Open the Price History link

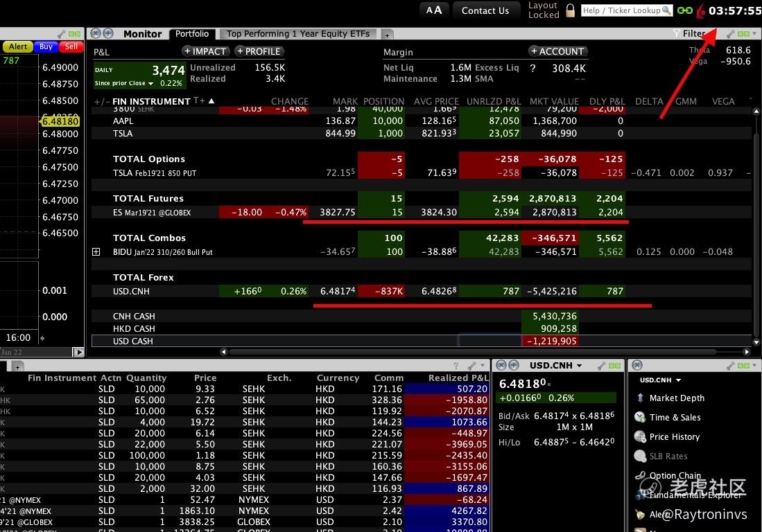pos(675,437)
